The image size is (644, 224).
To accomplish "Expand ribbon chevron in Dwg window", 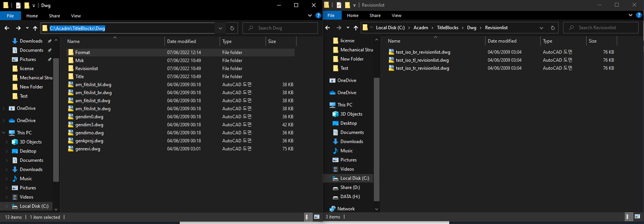I will coord(310,16).
